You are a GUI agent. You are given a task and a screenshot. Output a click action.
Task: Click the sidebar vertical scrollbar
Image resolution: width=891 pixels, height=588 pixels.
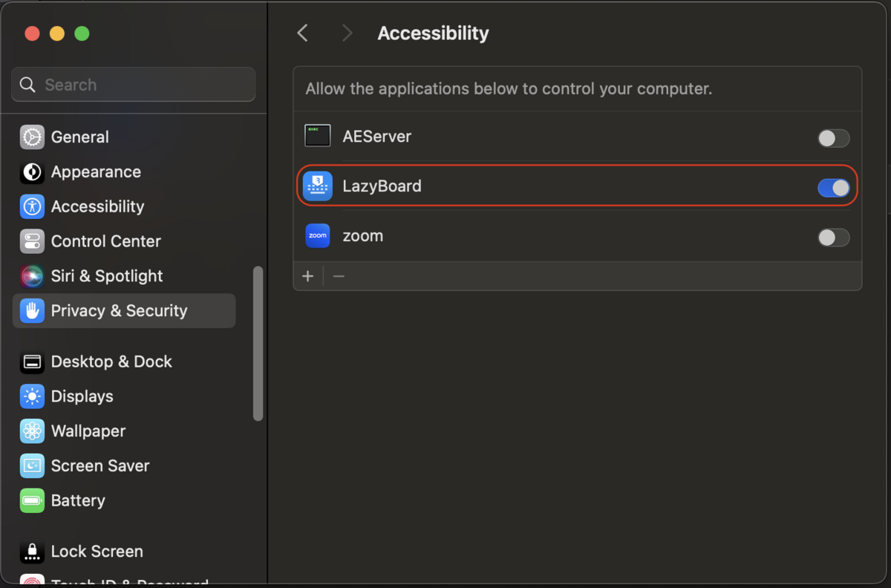point(258,344)
